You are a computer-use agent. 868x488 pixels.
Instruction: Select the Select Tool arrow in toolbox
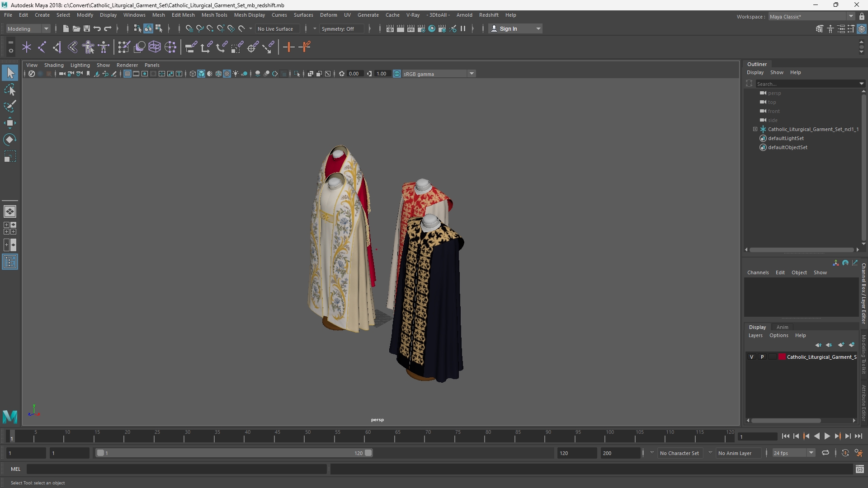[10, 73]
